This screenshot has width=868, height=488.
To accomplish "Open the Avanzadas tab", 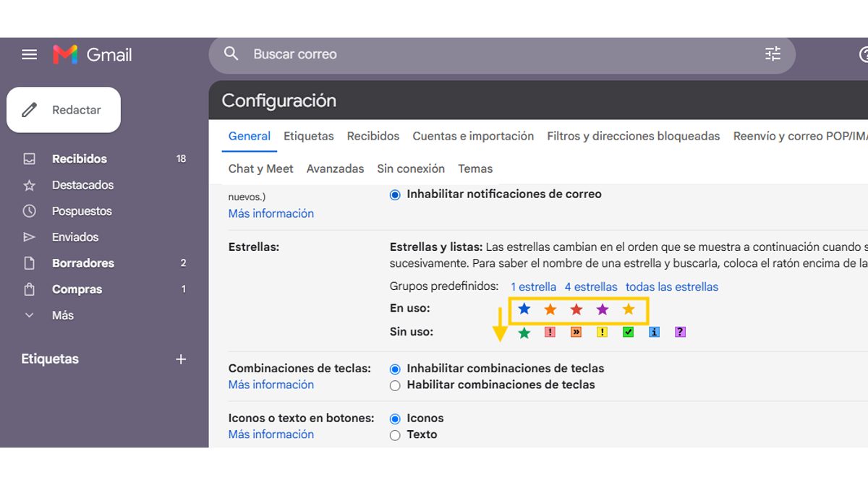I will tap(335, 168).
